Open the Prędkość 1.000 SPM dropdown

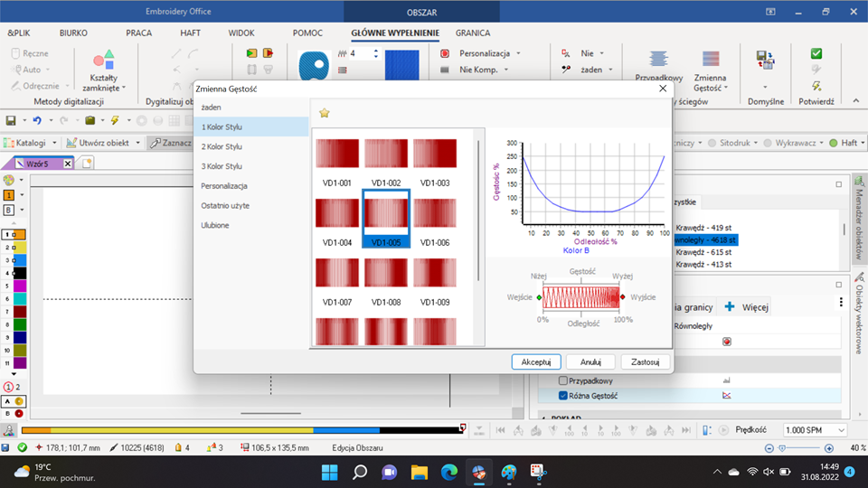point(814,431)
